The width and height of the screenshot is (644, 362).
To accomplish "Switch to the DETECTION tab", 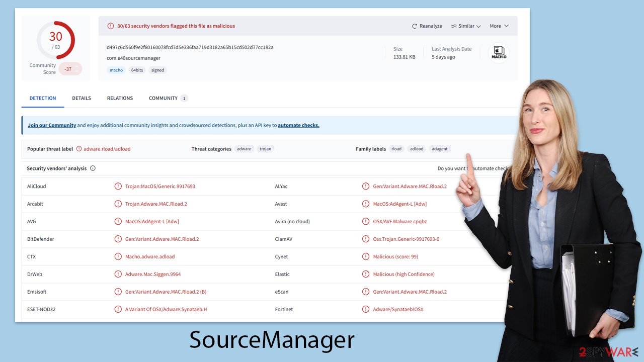I will [x=43, y=98].
